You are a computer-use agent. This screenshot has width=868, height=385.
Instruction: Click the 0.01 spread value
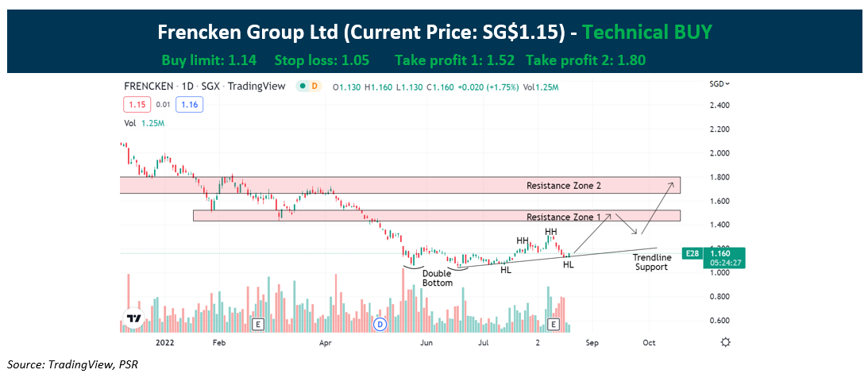tap(163, 104)
